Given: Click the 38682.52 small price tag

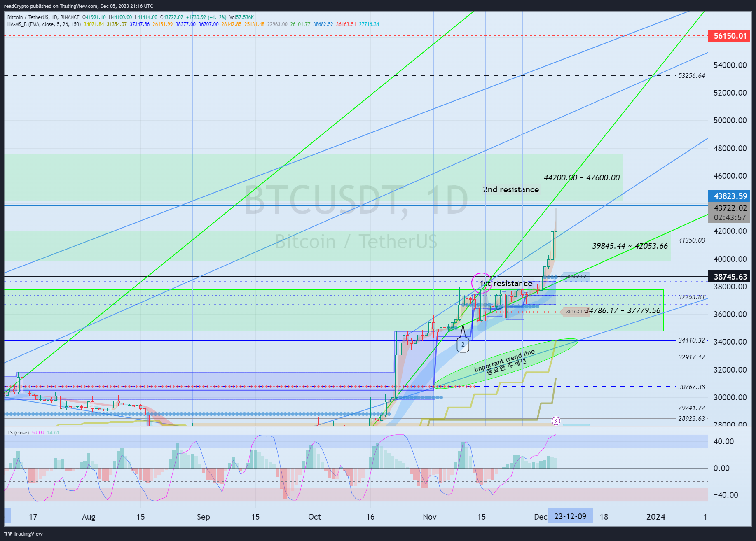Looking at the screenshot, I should (x=576, y=277).
